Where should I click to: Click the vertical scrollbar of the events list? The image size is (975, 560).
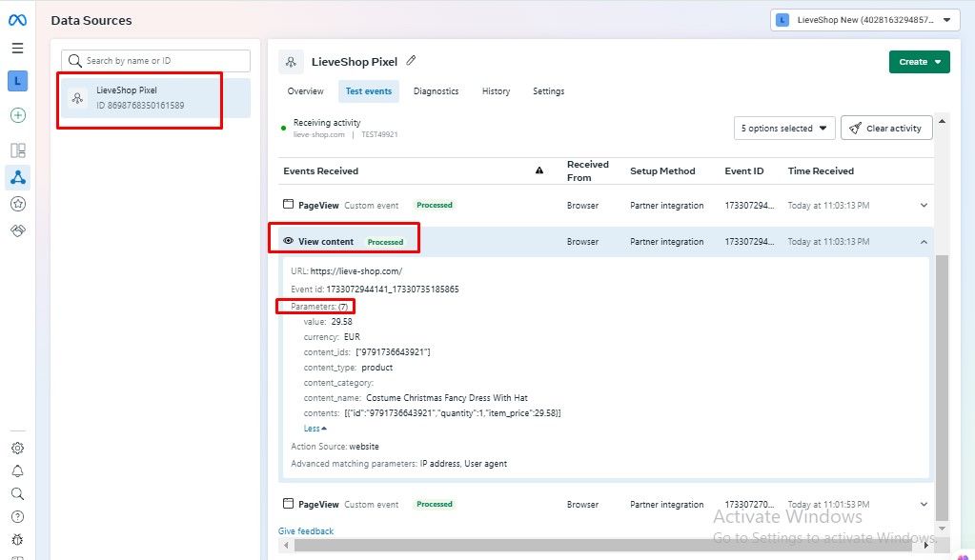[942, 386]
